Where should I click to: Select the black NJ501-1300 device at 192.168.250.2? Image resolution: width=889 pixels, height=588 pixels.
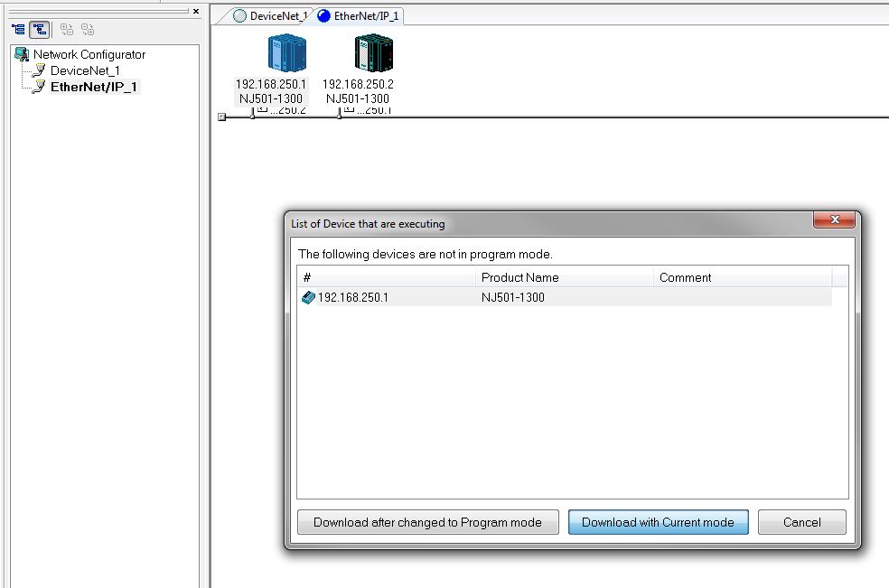372,52
